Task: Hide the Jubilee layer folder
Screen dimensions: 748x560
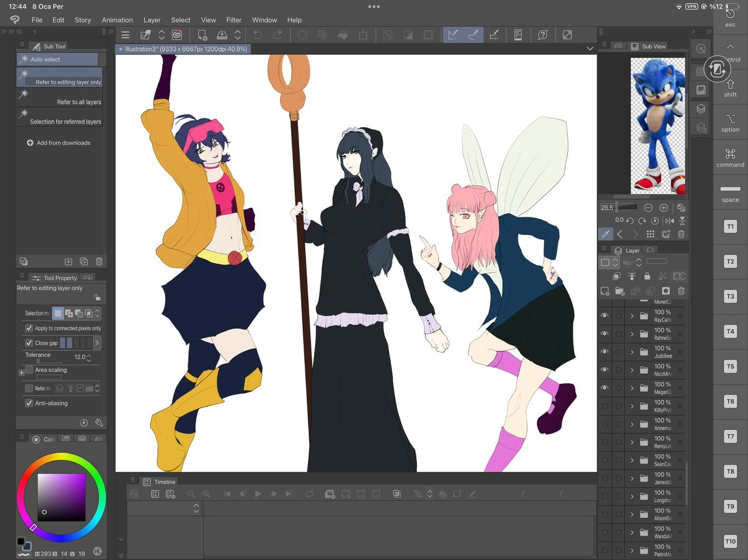Action: coord(604,352)
